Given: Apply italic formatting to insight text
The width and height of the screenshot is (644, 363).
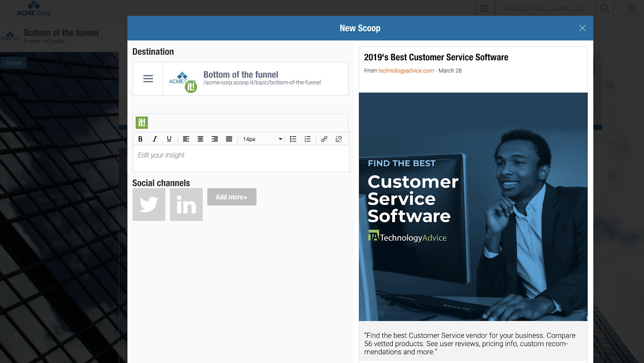Looking at the screenshot, I should [155, 139].
